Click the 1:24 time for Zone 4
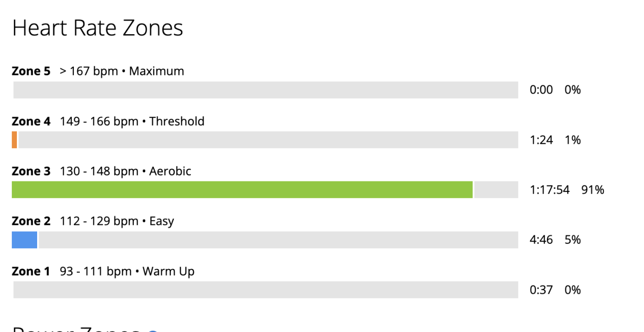 click(541, 140)
